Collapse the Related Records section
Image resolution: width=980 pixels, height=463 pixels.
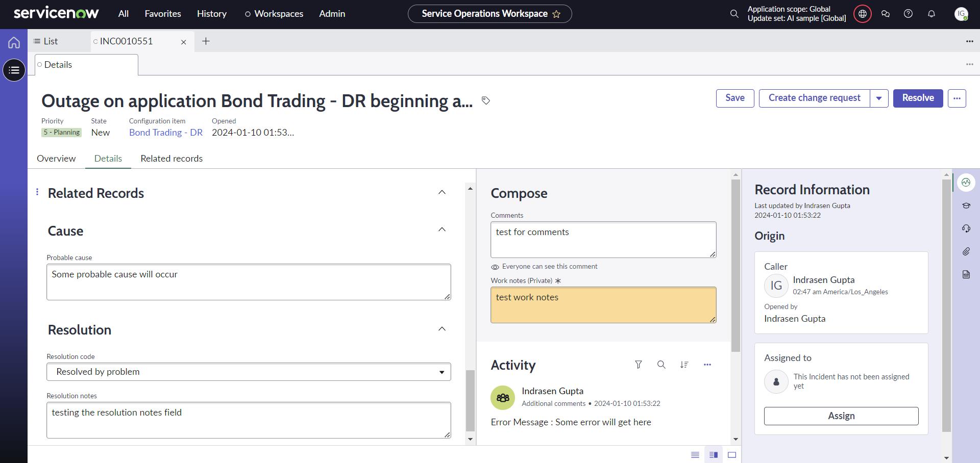click(x=442, y=192)
